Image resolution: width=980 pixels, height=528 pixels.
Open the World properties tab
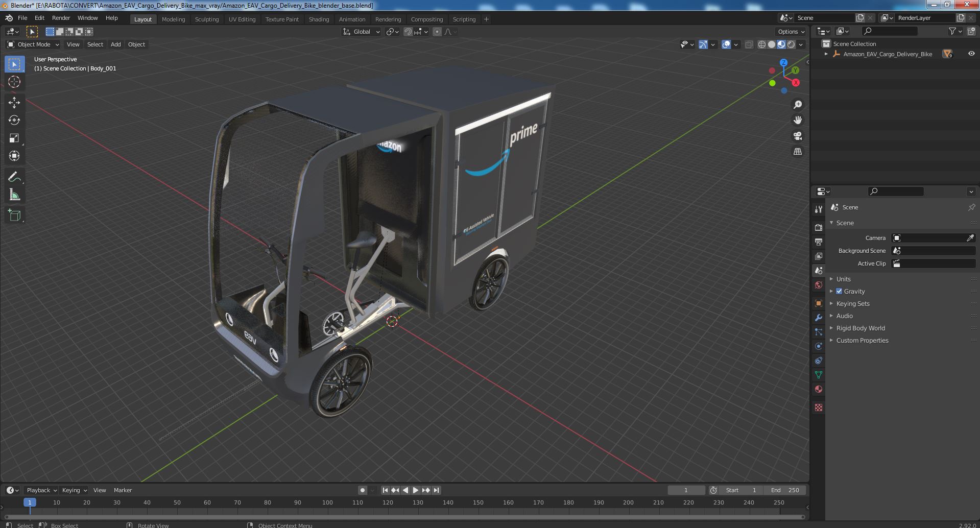click(819, 285)
